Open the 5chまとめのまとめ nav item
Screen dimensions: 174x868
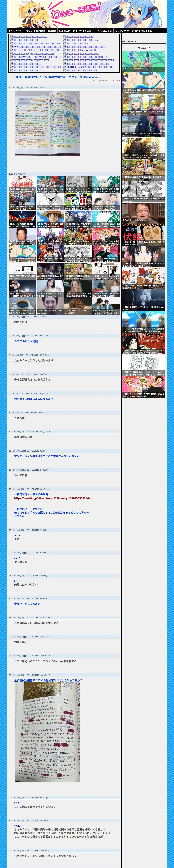(x=142, y=31)
